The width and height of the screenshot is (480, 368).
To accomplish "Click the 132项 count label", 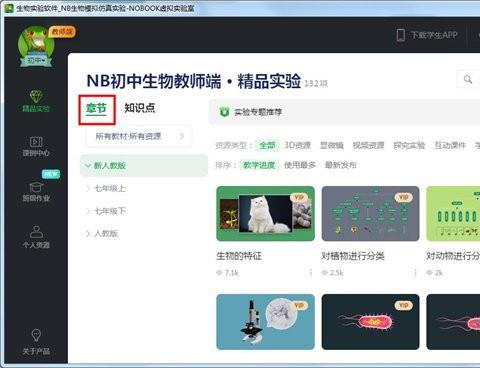I will click(316, 83).
